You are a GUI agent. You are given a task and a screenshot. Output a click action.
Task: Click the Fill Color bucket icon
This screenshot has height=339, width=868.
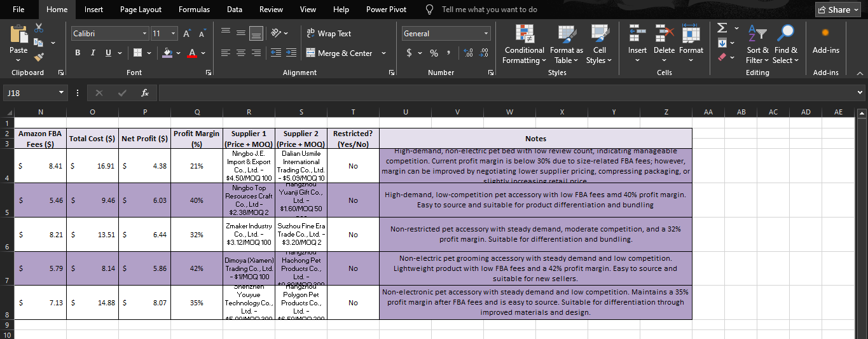point(167,53)
